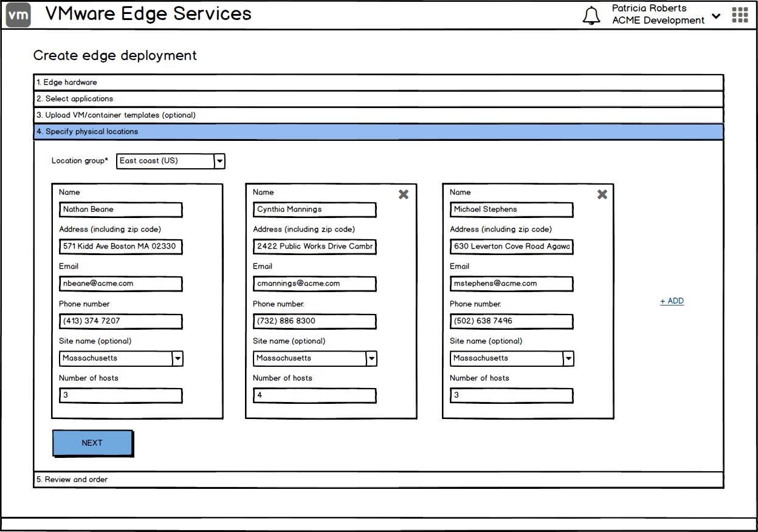Viewport: 758px width, 532px height.
Task: Click number of hosts field showing 4
Action: tap(315, 395)
